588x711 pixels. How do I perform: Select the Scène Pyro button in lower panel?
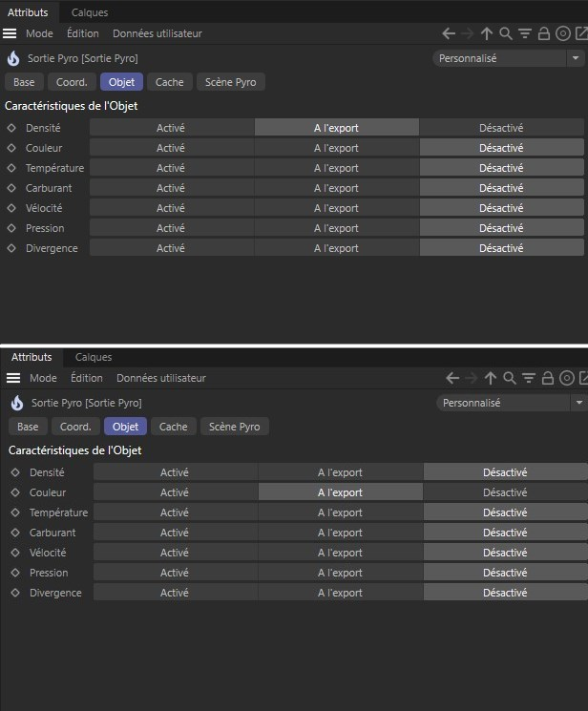pos(234,427)
